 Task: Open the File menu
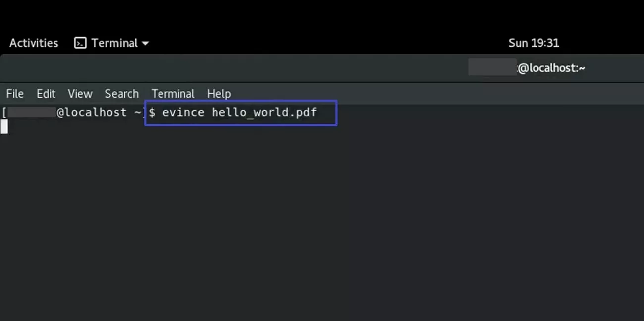click(x=14, y=94)
